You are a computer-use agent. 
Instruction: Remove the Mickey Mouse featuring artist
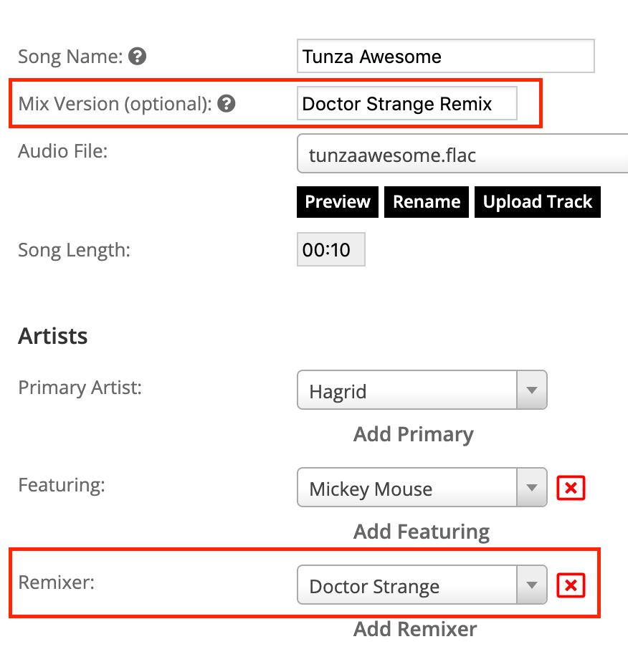coord(571,488)
